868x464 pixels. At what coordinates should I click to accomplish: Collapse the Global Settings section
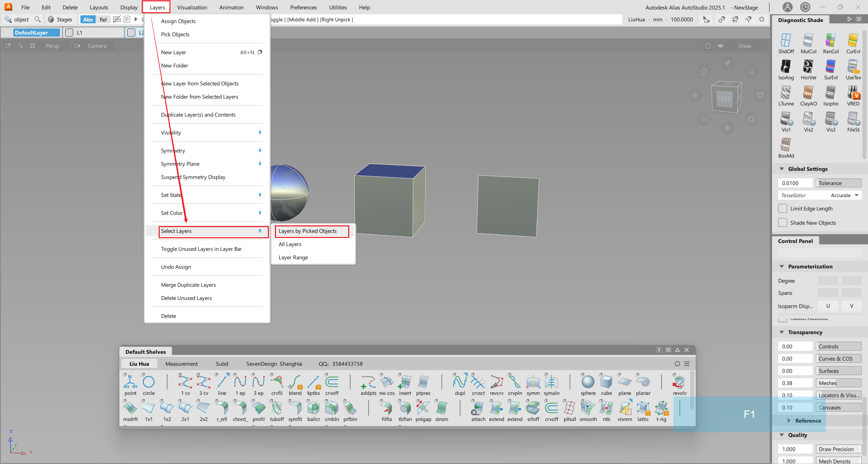[782, 169]
